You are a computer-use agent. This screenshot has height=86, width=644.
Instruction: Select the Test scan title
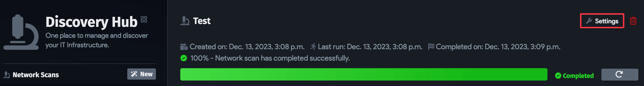click(x=202, y=21)
